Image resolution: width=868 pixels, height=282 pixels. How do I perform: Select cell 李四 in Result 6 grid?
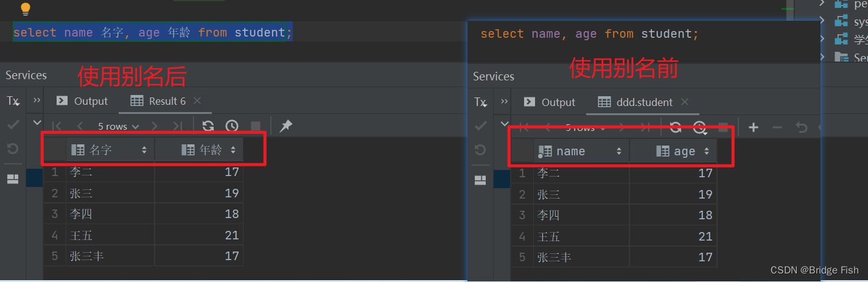point(110,214)
